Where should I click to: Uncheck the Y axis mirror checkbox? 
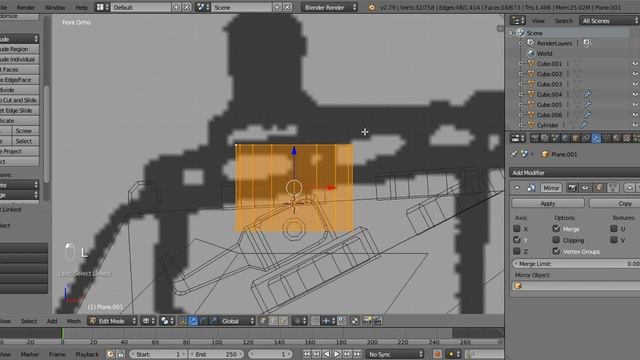(517, 240)
